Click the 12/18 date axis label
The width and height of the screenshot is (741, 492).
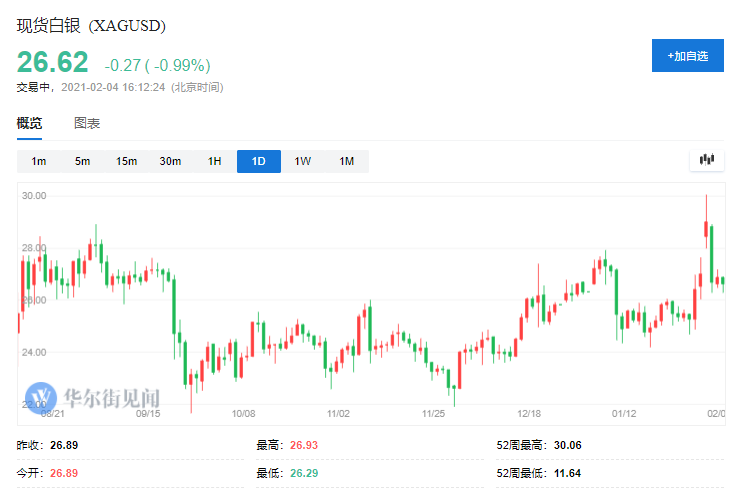click(x=529, y=412)
